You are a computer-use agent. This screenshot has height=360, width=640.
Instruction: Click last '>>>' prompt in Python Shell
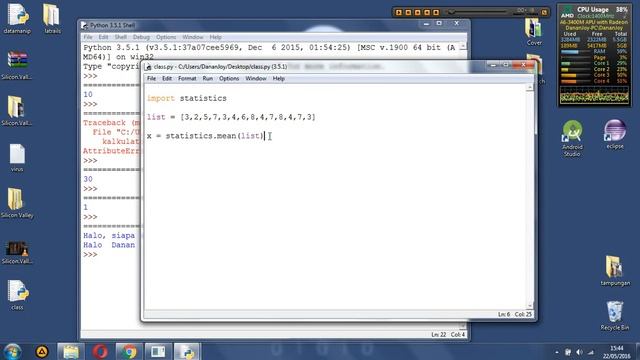pyautogui.click(x=90, y=255)
